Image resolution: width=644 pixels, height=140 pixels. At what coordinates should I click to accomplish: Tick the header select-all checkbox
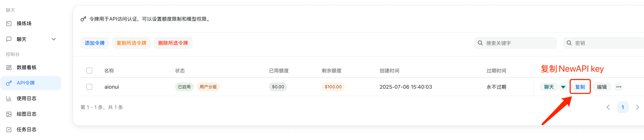point(89,70)
